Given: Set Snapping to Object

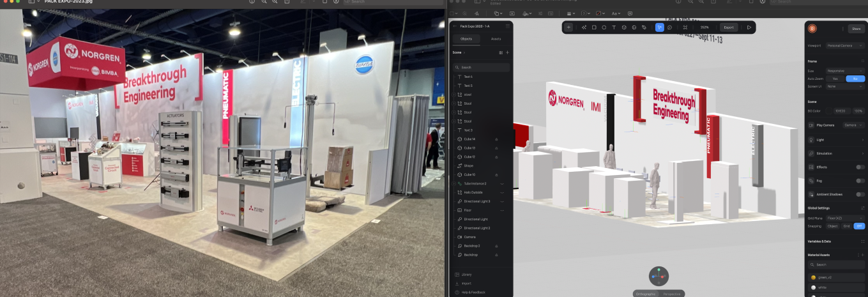Looking at the screenshot, I should coord(833,226).
